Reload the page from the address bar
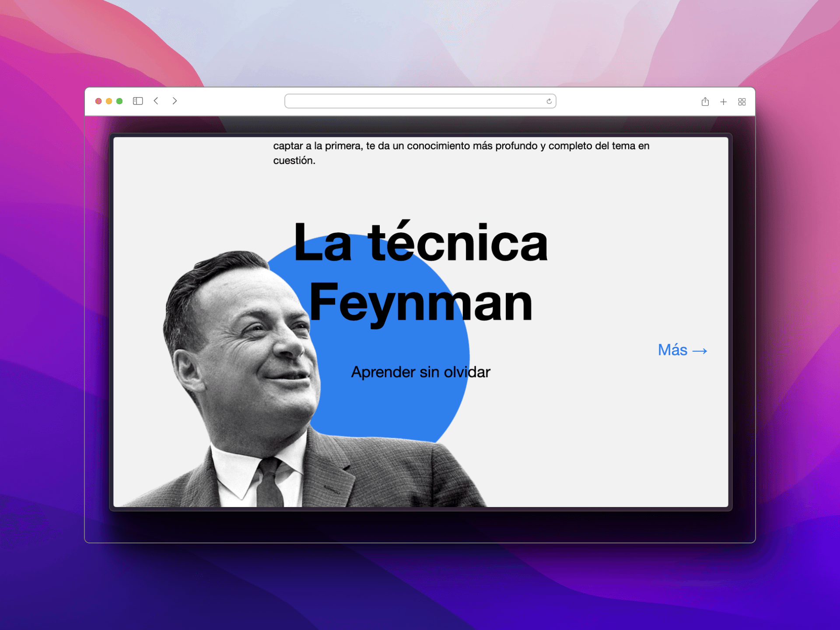The width and height of the screenshot is (840, 630). [549, 101]
